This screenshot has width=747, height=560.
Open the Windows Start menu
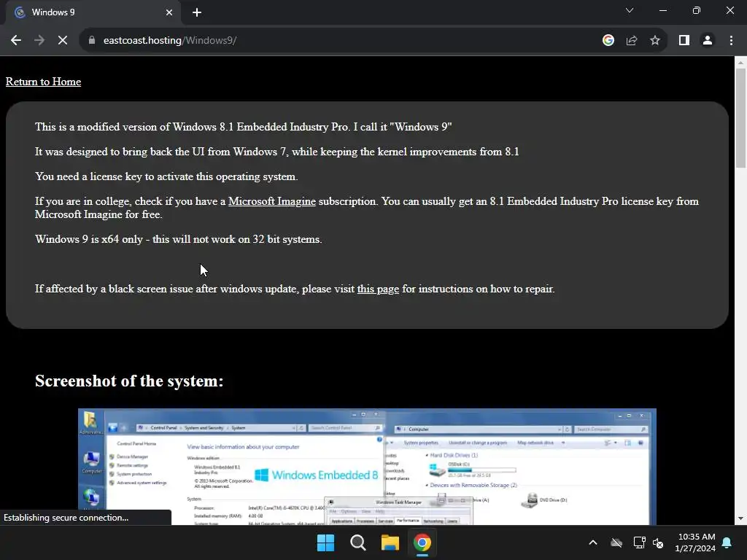[x=326, y=542]
